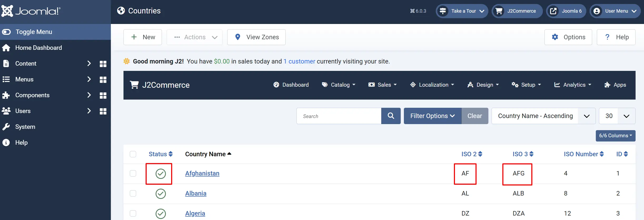Open the sidebar Help item

tap(55, 143)
